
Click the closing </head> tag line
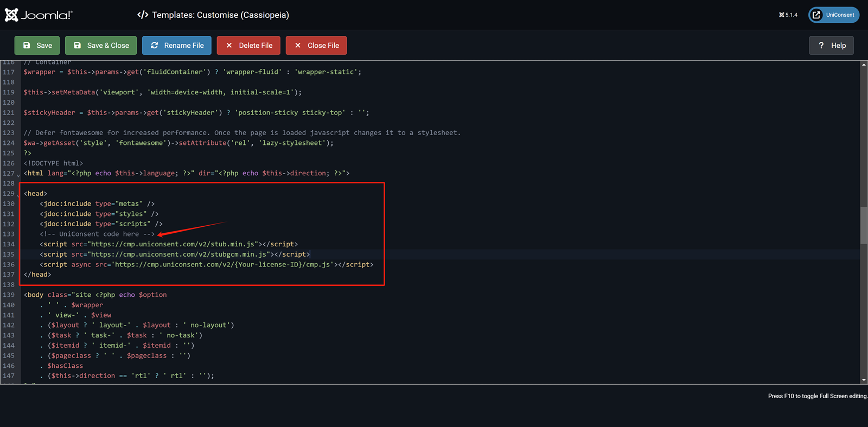[x=37, y=275]
